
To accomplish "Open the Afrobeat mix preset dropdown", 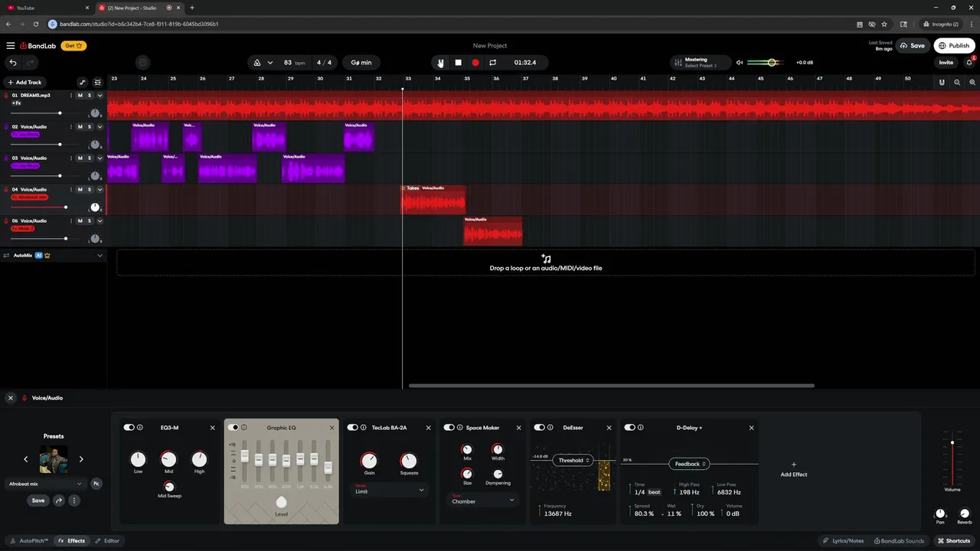I will [45, 484].
